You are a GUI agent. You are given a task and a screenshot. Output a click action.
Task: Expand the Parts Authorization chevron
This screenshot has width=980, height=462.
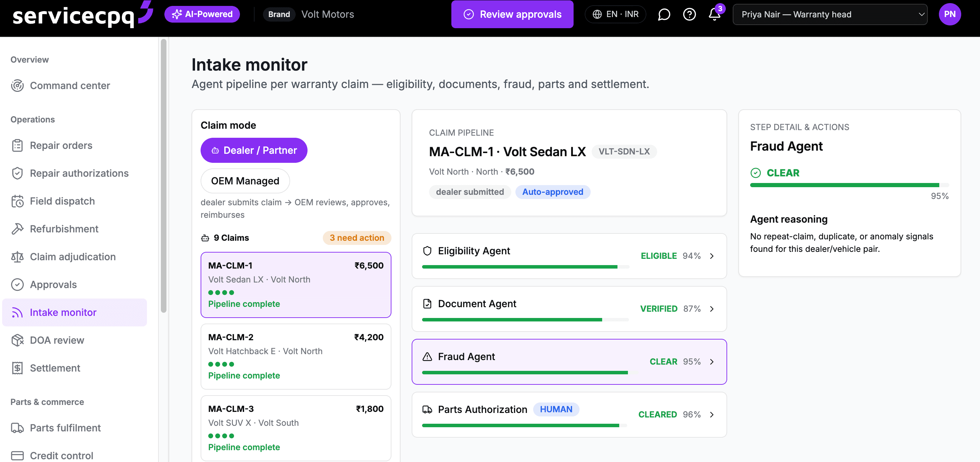point(711,414)
